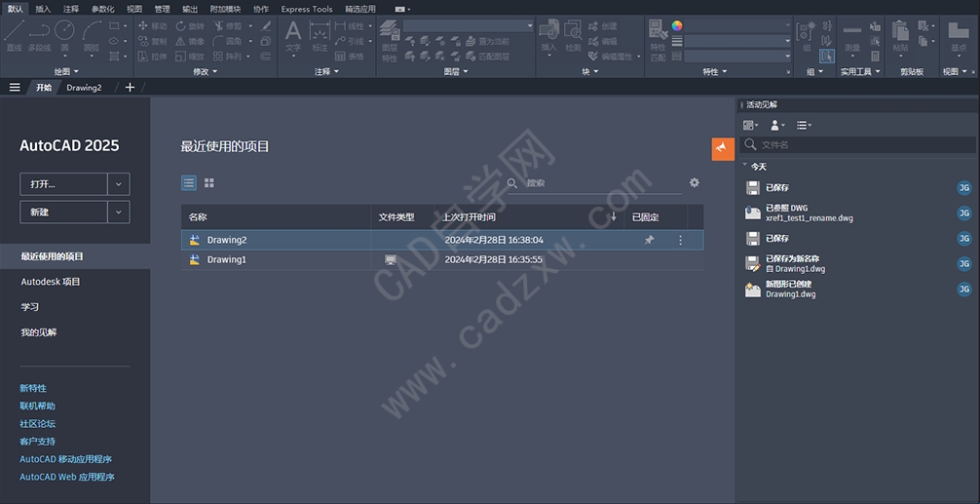Click the Move (移动) tool
Image resolution: width=980 pixels, height=504 pixels.
click(x=152, y=26)
